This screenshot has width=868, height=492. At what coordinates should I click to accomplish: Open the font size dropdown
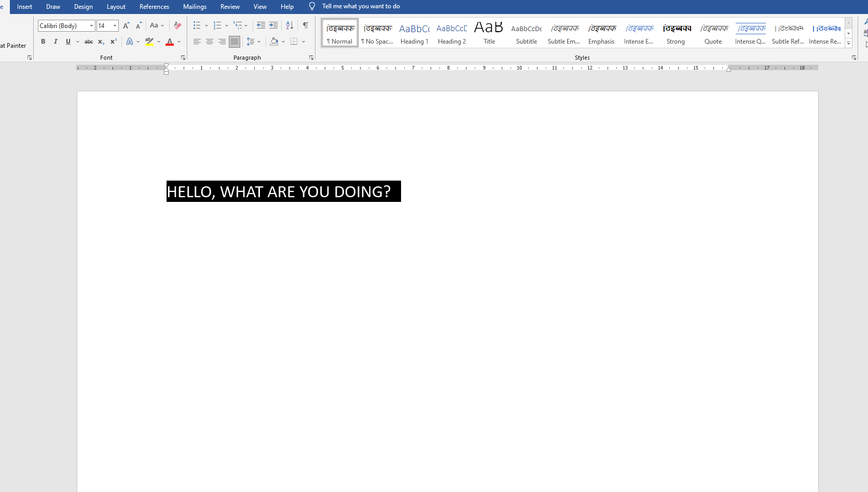coord(115,26)
